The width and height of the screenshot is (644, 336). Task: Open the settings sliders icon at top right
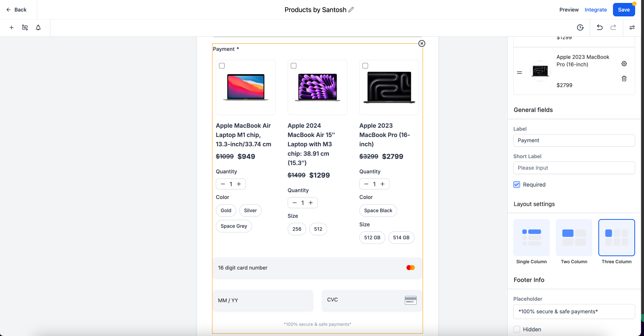(632, 27)
